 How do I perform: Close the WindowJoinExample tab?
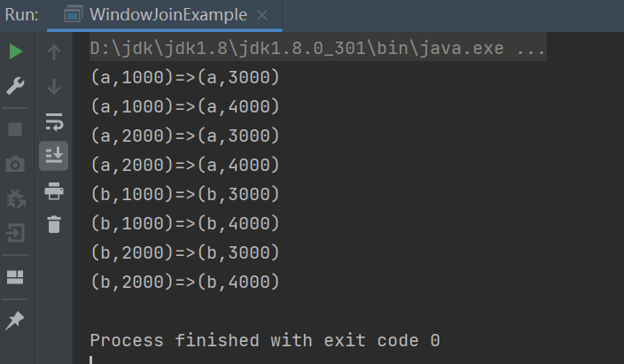pos(262,16)
